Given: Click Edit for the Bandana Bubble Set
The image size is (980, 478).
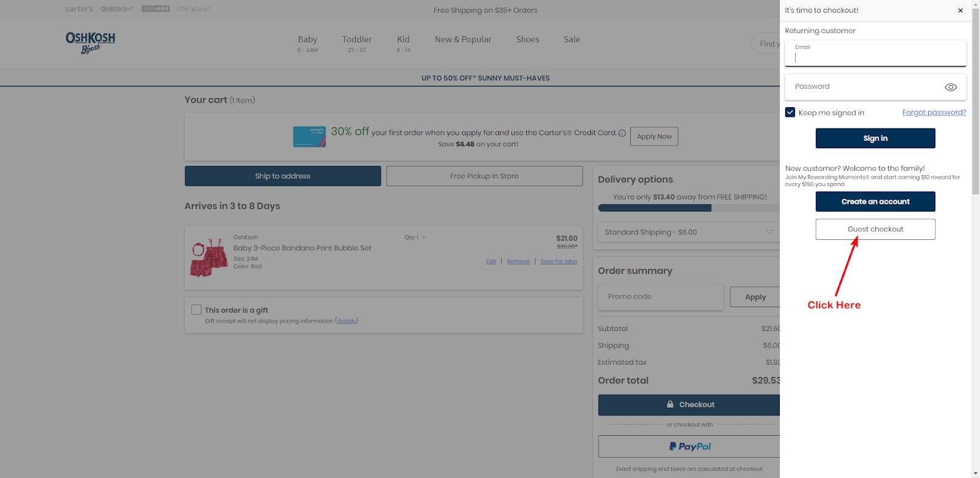Looking at the screenshot, I should (491, 261).
